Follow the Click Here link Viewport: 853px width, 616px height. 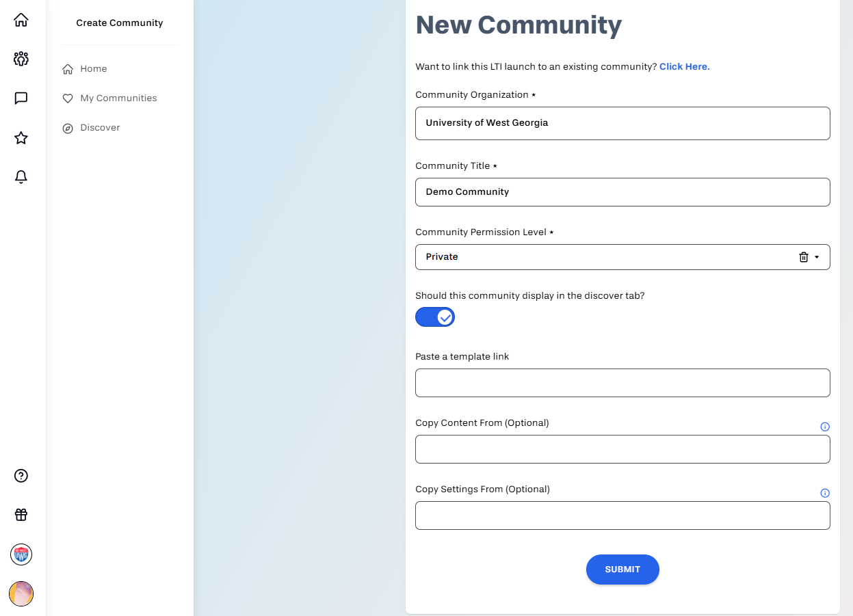click(x=685, y=66)
